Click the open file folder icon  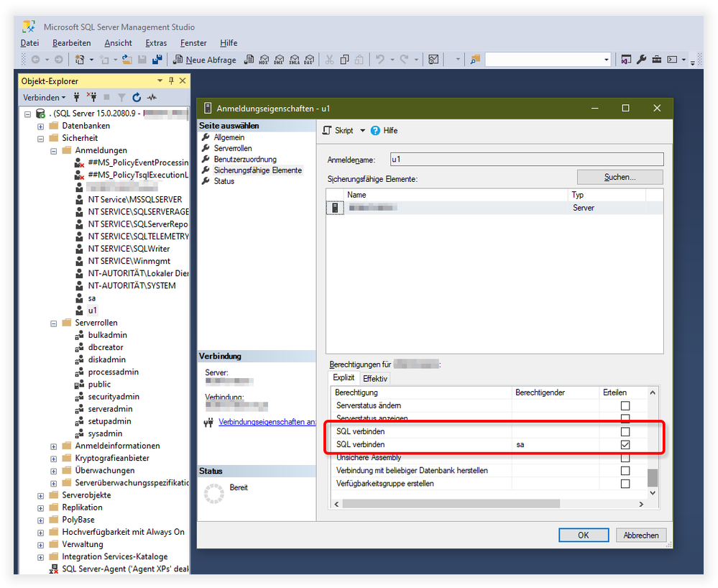point(127,60)
